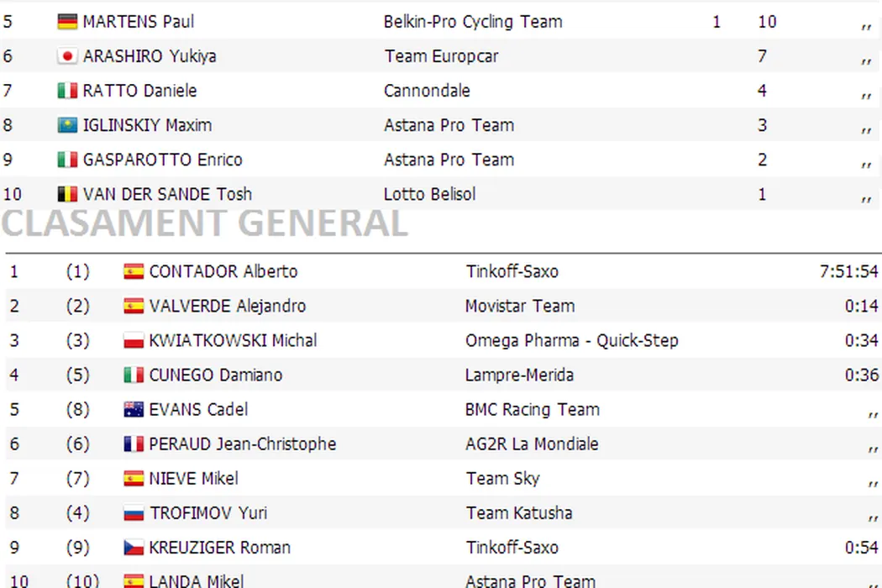Click the Russian flag beside TROFIMOV Yuri
Image resolution: width=882 pixels, height=588 pixels.
coord(134,513)
